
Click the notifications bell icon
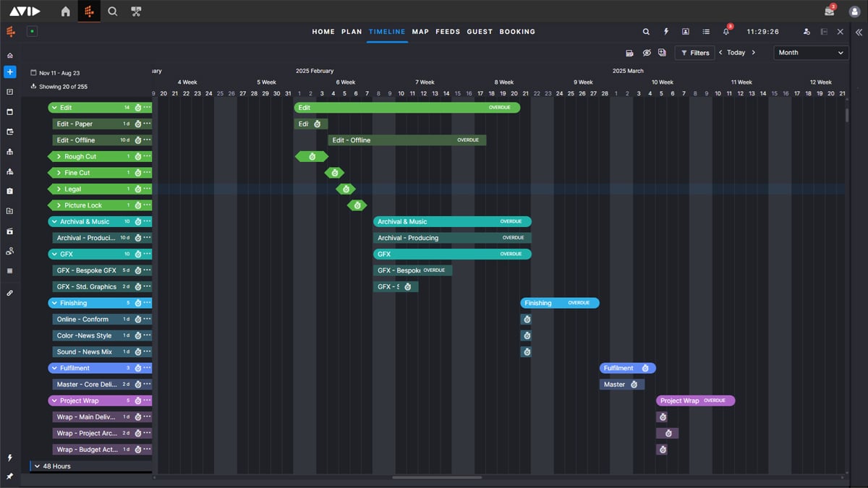click(726, 32)
